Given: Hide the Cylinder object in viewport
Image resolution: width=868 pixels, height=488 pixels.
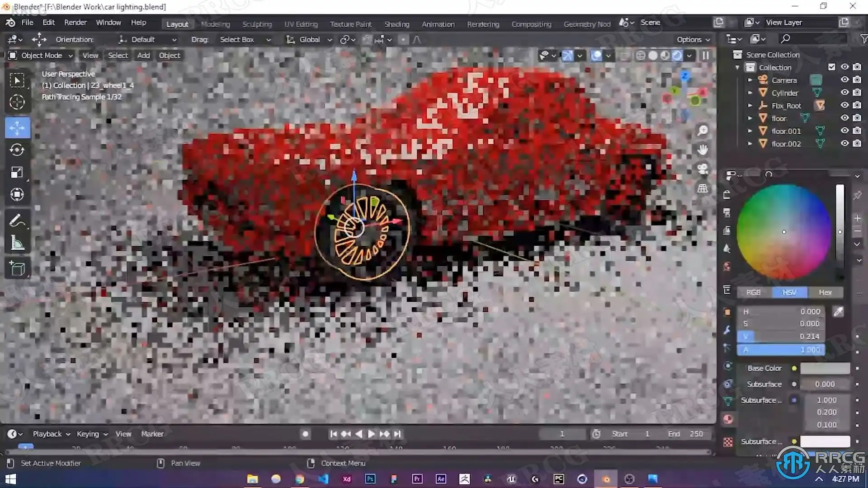Looking at the screenshot, I should point(844,93).
